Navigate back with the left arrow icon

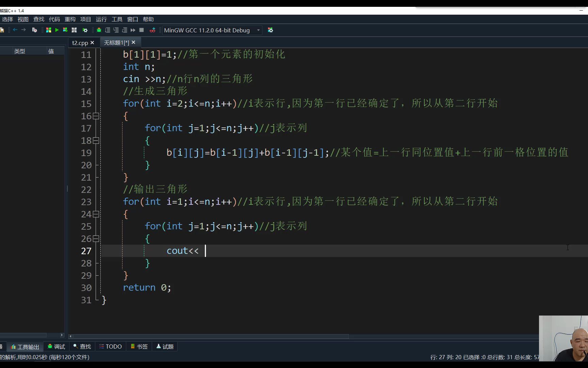click(15, 30)
